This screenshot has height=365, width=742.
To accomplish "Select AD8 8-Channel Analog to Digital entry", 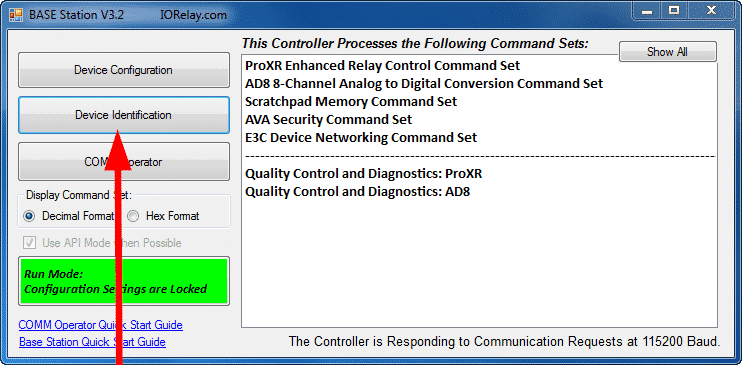I will [x=424, y=84].
